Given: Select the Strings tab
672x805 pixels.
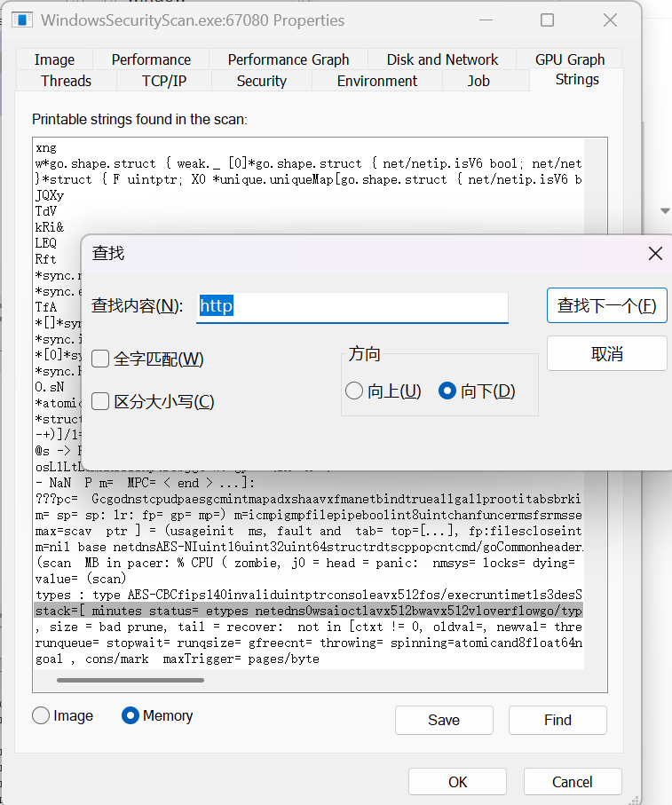Looking at the screenshot, I should click(577, 80).
